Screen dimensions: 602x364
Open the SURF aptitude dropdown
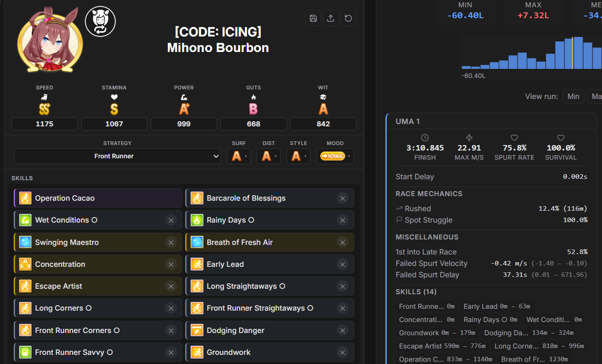(239, 156)
